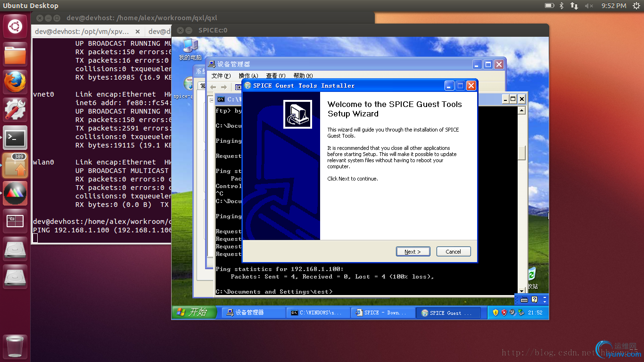644x362 pixels.
Task: Switch to SPICE Guest taskbar button
Action: 449,313
